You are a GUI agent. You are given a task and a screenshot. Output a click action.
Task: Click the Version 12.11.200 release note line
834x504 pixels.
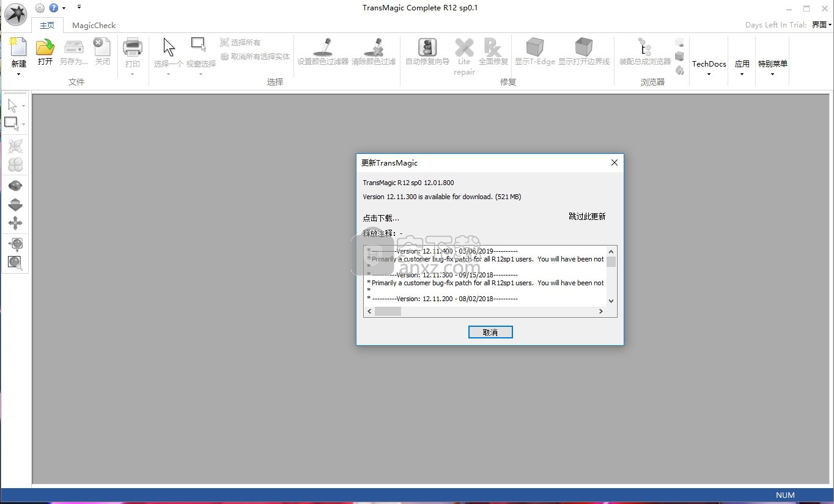click(x=442, y=299)
